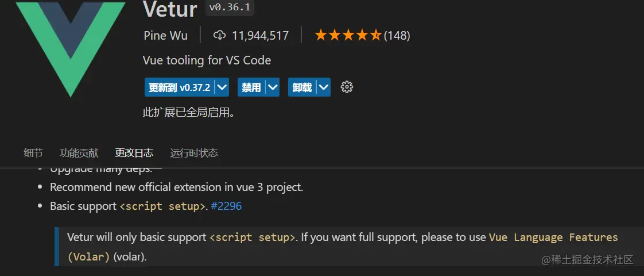Open the extension settings gear menu
644x276 pixels.
click(347, 87)
